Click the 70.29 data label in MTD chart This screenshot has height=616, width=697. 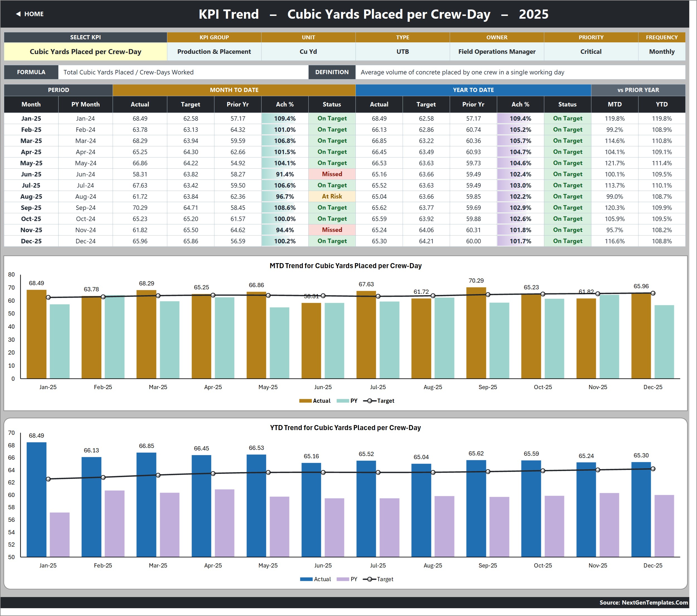(x=476, y=281)
